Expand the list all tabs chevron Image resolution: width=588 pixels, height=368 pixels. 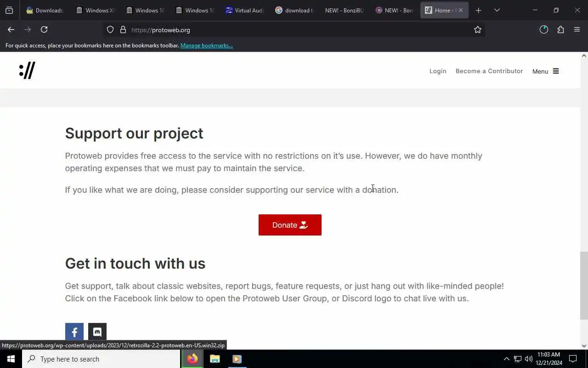tap(497, 10)
